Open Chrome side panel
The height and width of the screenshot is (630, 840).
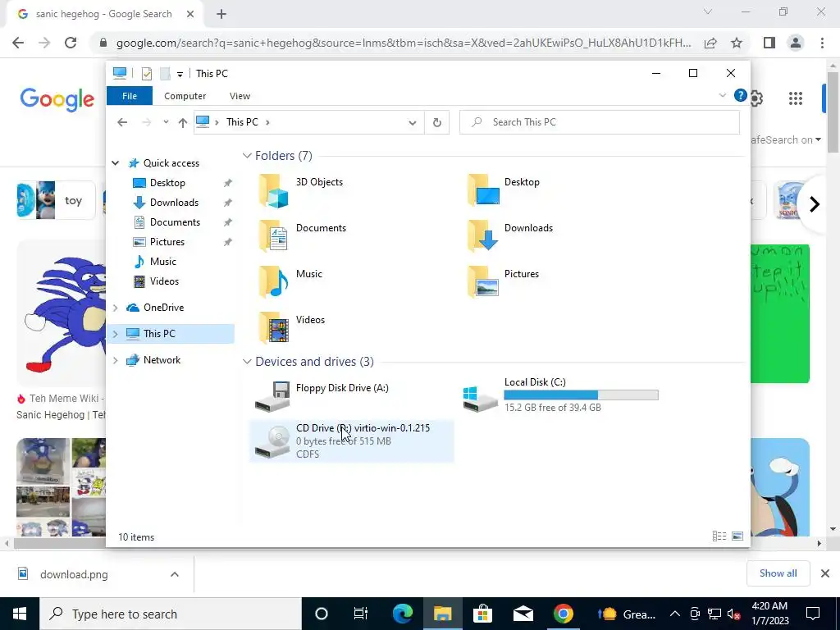click(x=769, y=43)
